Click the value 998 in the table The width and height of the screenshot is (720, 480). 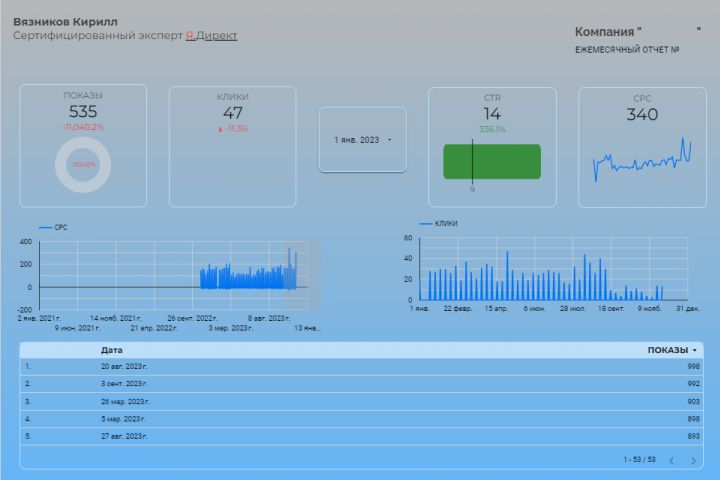pyautogui.click(x=693, y=367)
